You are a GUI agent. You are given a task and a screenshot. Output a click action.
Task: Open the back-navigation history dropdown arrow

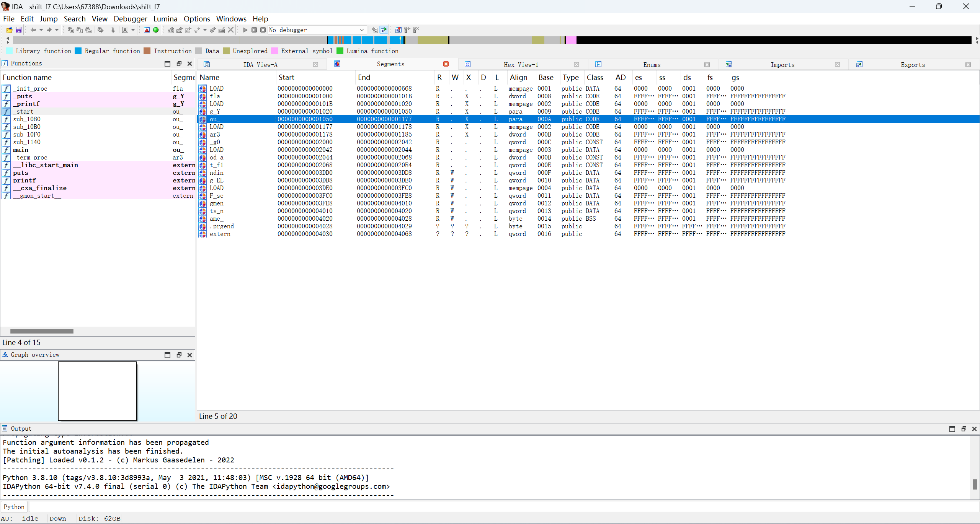click(41, 30)
